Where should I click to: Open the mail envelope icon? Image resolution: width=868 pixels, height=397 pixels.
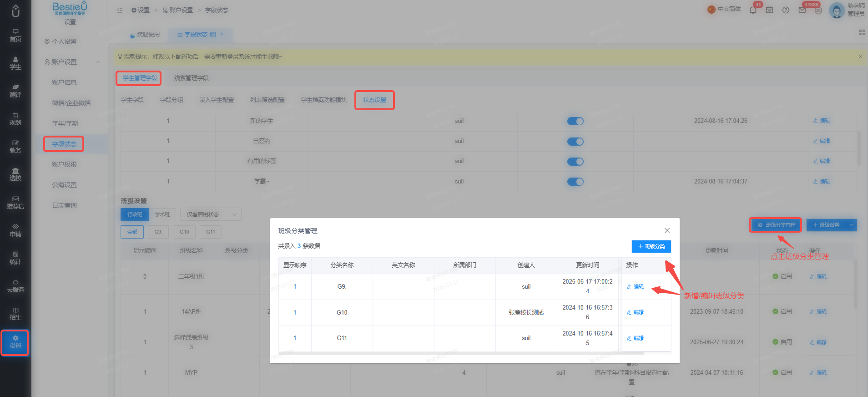click(802, 10)
